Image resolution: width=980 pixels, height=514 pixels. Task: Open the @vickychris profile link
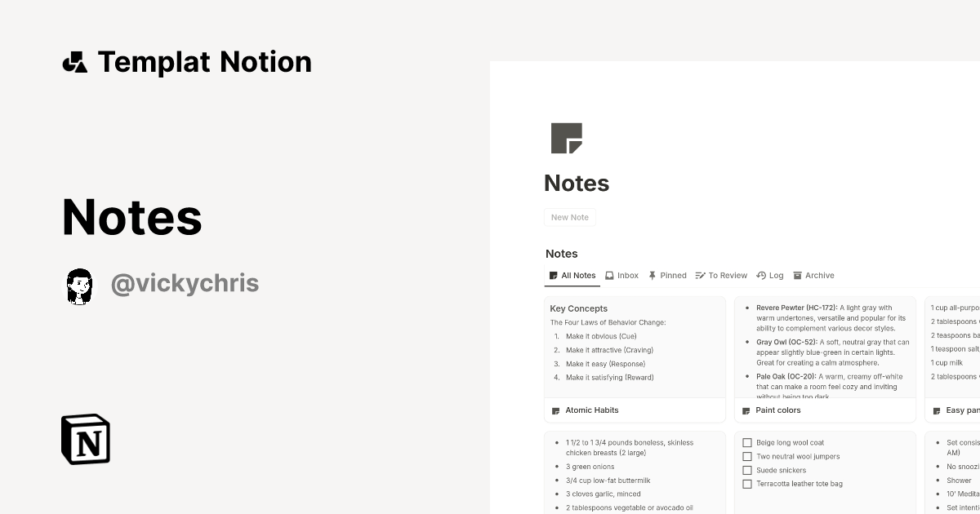[185, 283]
